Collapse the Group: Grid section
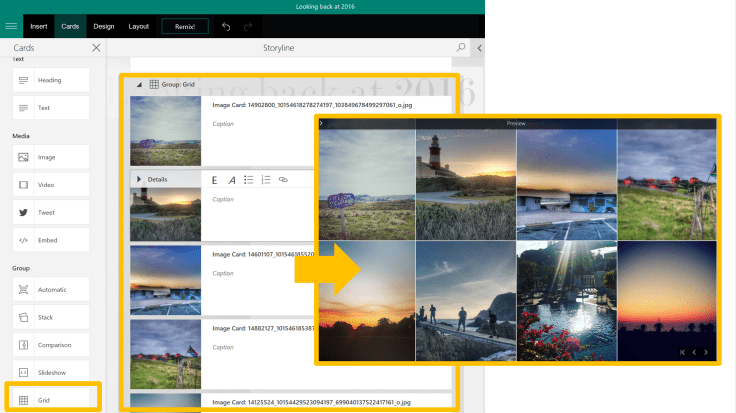This screenshot has height=413, width=736. pos(139,85)
